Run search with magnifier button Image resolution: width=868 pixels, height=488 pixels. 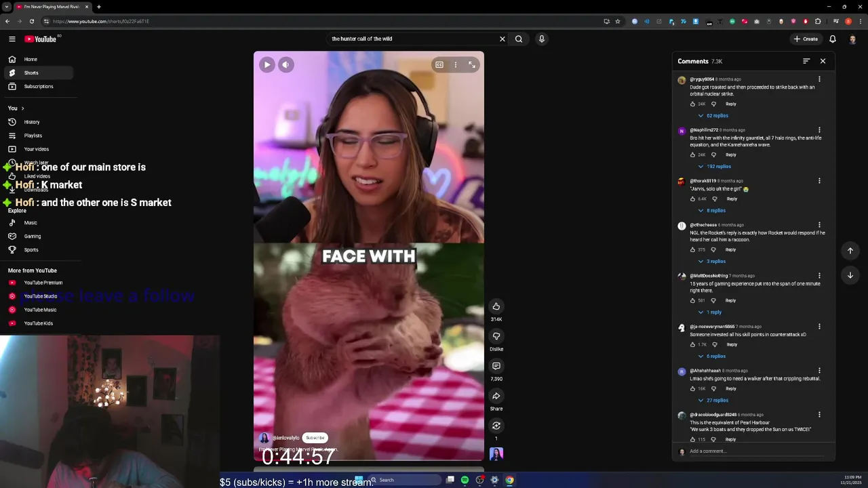[519, 39]
